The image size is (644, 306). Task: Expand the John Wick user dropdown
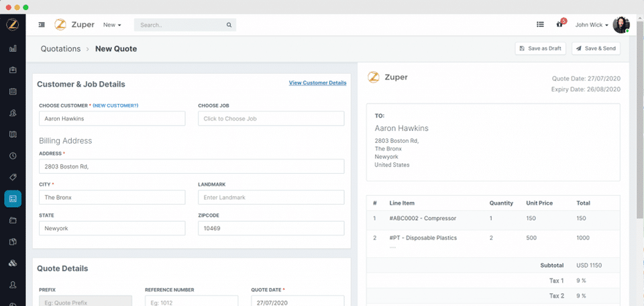(x=592, y=25)
